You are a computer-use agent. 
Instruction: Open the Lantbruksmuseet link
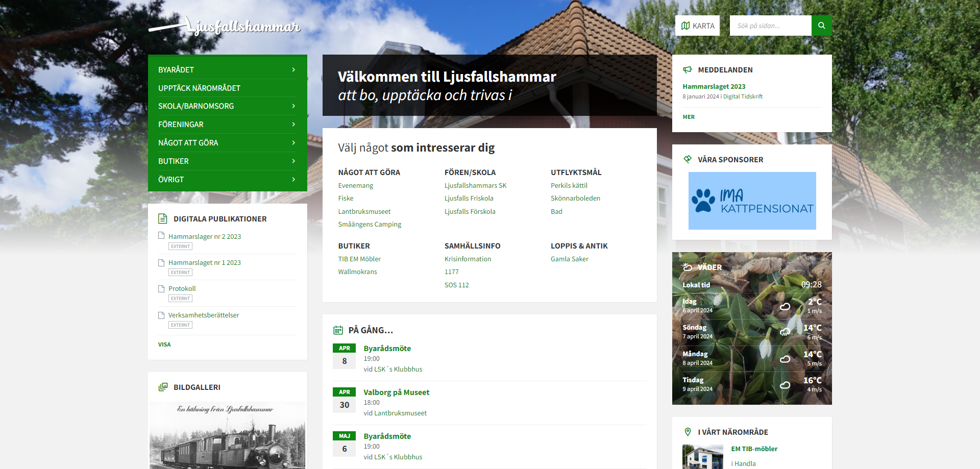364,212
